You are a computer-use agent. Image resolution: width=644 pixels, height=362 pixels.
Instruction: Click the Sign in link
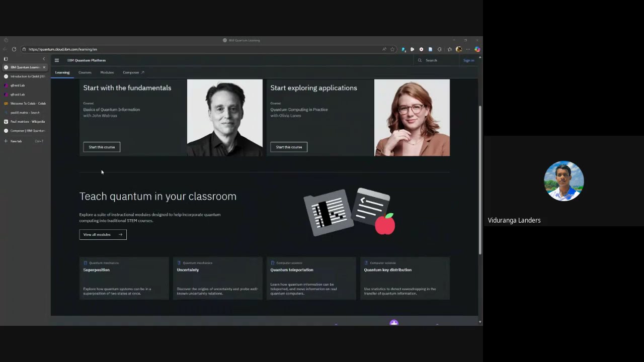[x=468, y=60]
